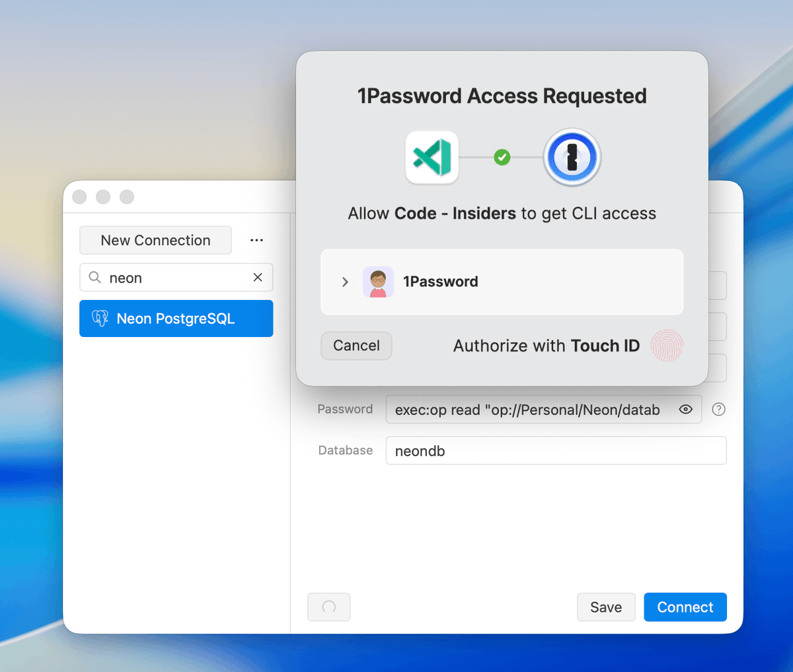Click the Touch ID fingerprint icon
The height and width of the screenshot is (672, 793).
coord(667,346)
